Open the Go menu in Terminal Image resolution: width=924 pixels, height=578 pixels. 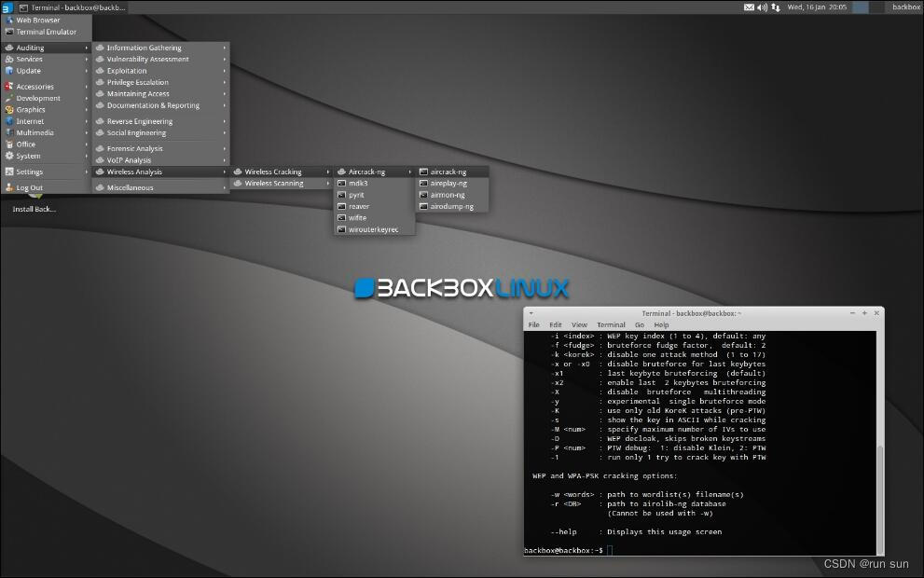click(640, 324)
